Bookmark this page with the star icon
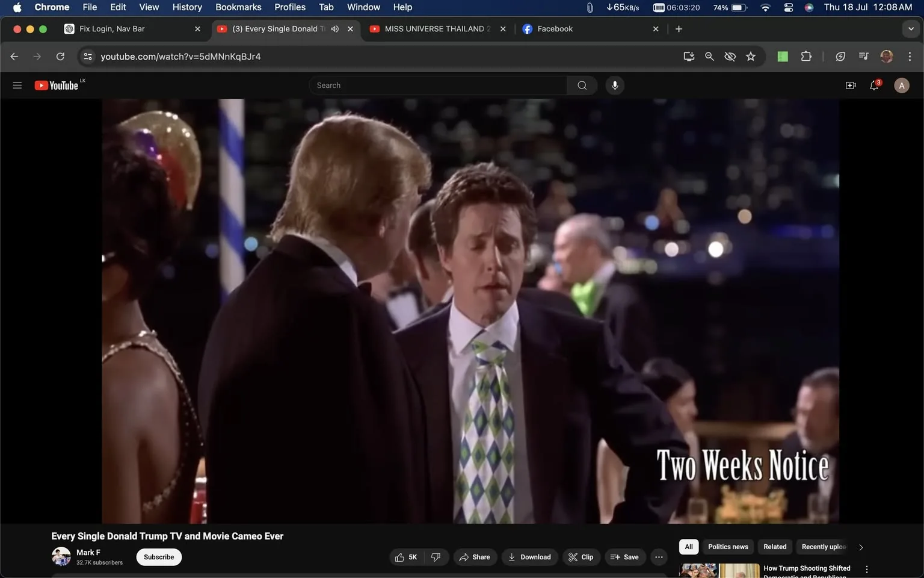 click(x=750, y=56)
